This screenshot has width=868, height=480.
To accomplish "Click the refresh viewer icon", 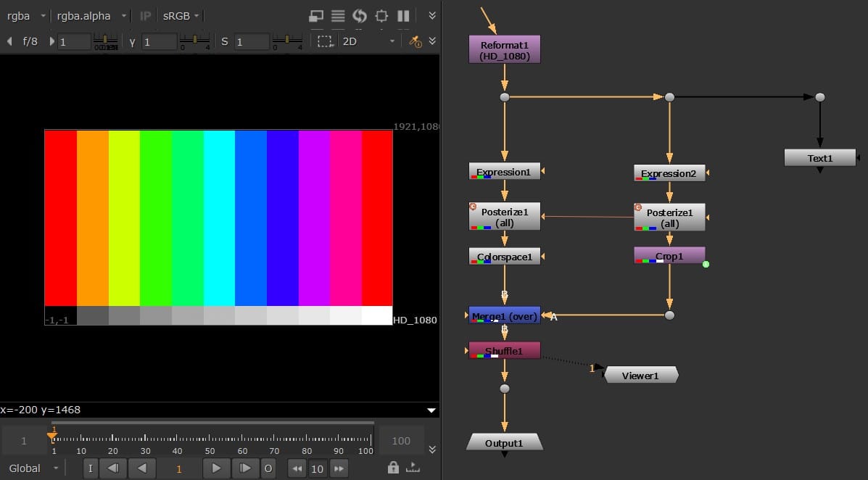I will (360, 16).
